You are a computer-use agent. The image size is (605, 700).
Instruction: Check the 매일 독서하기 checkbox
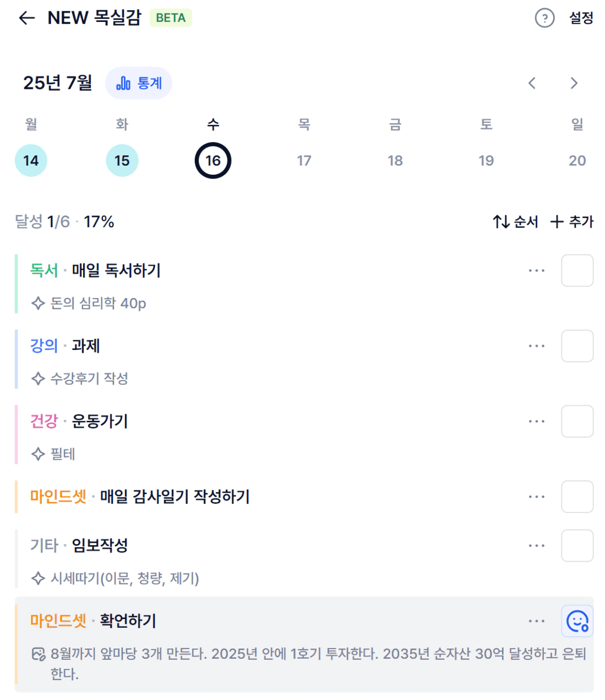tap(577, 271)
